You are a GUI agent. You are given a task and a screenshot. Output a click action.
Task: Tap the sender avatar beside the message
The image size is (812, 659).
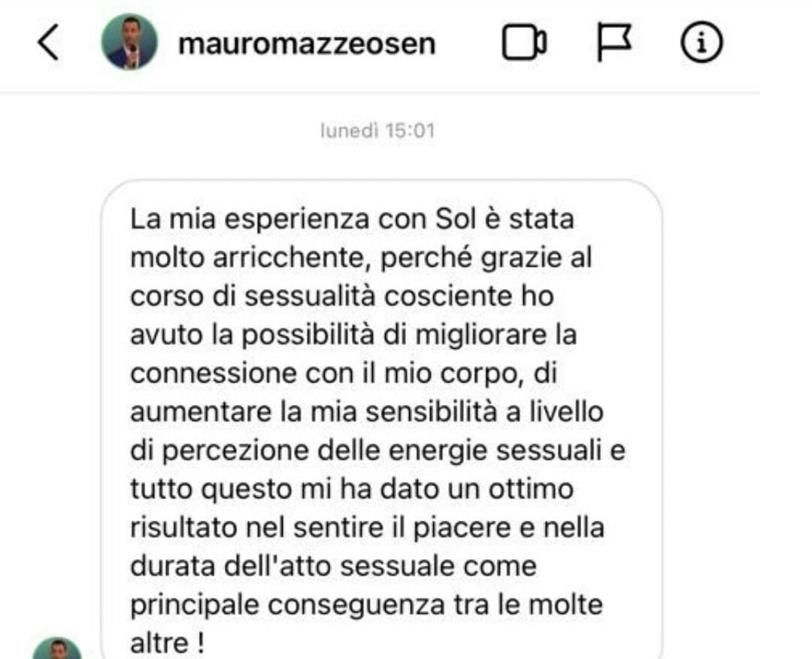(57, 648)
